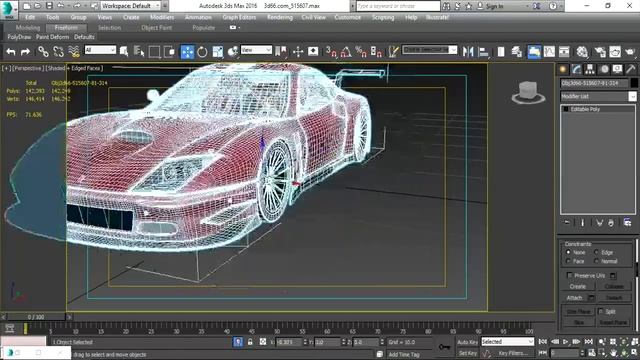Click the Mirror tool icon

(468, 51)
